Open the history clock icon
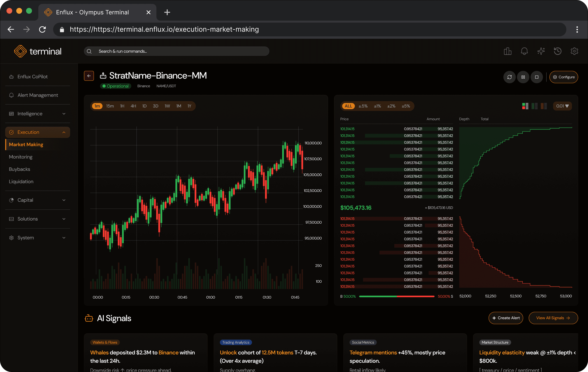This screenshot has height=372, width=588. [558, 51]
